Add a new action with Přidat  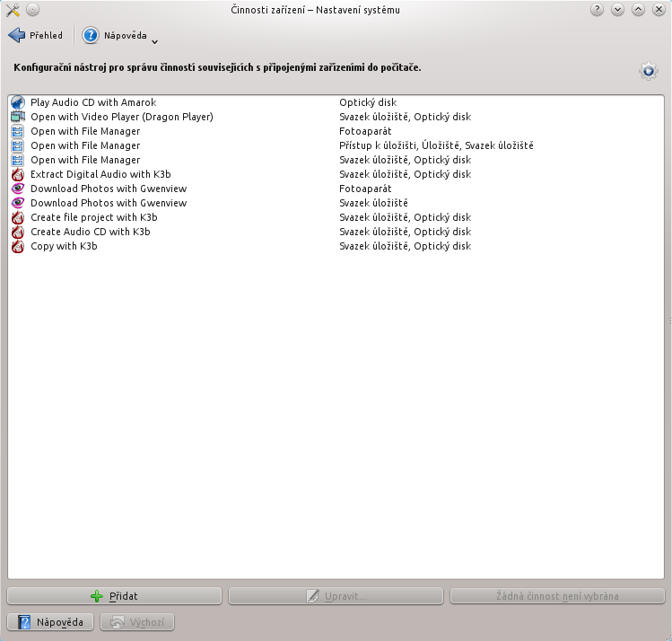[115, 596]
